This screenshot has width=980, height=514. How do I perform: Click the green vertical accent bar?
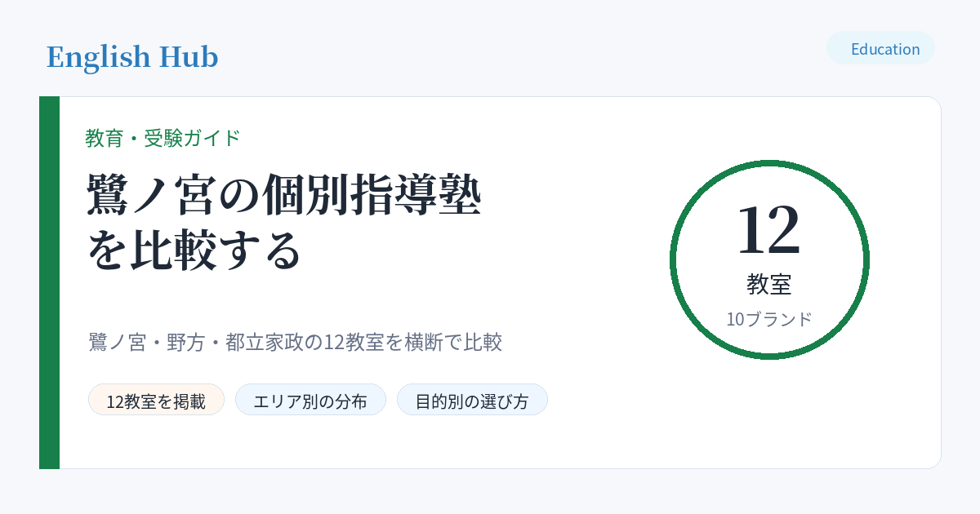[x=49, y=282]
